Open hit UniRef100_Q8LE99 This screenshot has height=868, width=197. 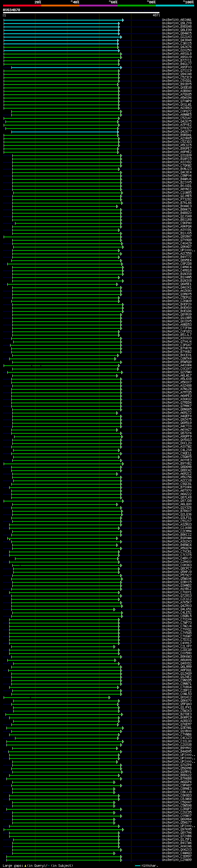(177, 30)
